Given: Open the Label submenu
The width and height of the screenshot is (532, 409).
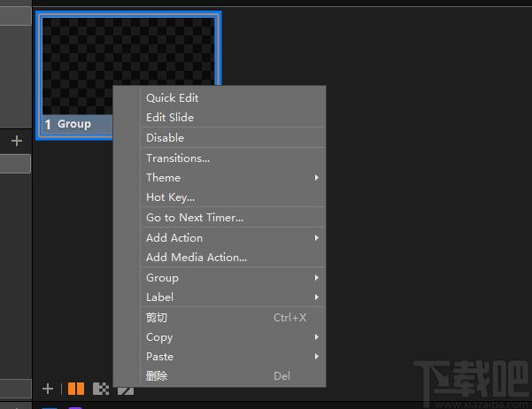Looking at the screenshot, I should coord(159,297).
